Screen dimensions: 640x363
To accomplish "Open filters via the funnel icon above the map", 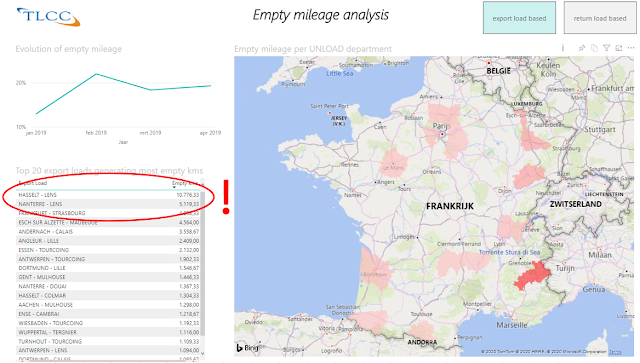I will [x=607, y=48].
